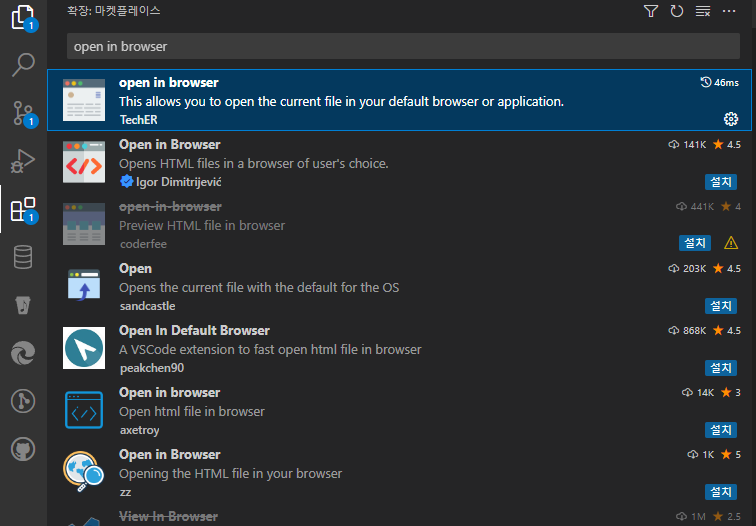The width and height of the screenshot is (756, 526).
Task: Install Open In Default Browser by peakchen90
Action: pos(721,368)
